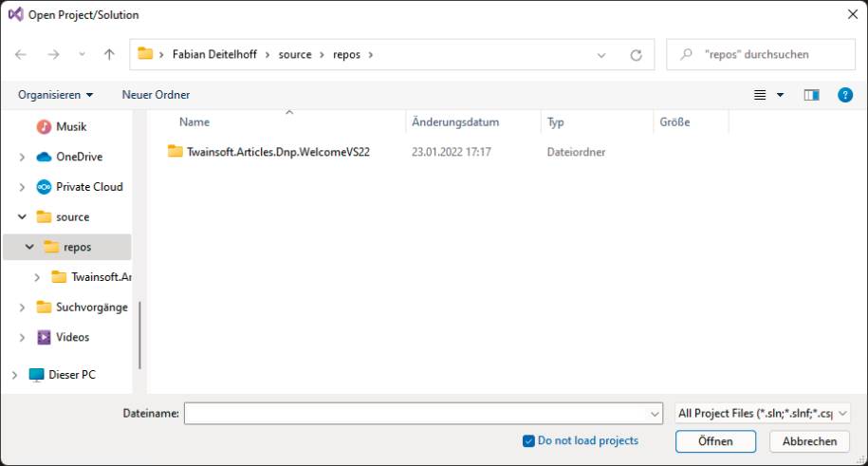Create folder with Neuer Ordner
This screenshot has height=466, width=868.
(156, 95)
